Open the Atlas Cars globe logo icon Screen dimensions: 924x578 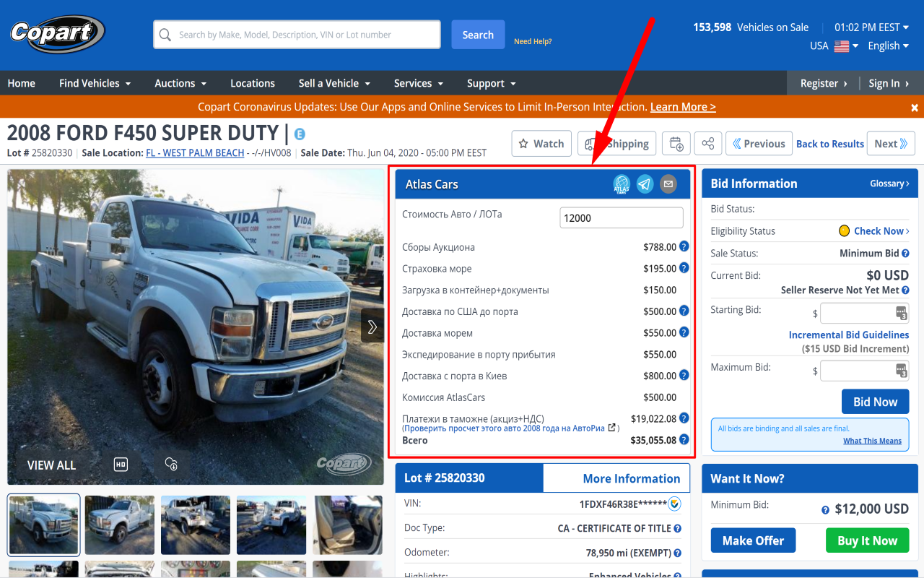621,184
